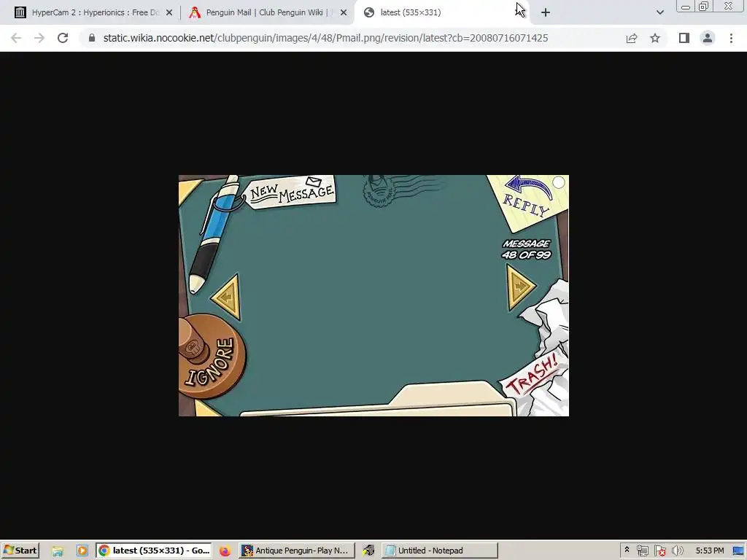
Task: Open the volume speaker tray icon
Action: [x=677, y=551]
